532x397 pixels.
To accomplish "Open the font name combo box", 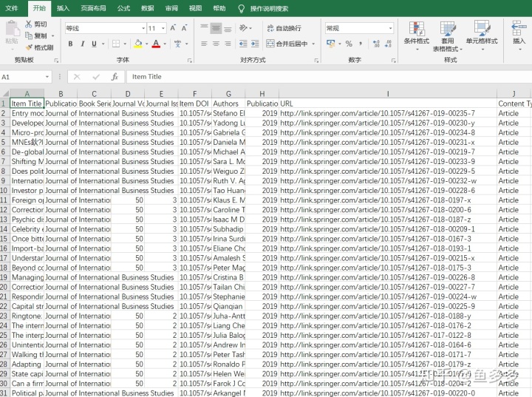I will (106, 28).
